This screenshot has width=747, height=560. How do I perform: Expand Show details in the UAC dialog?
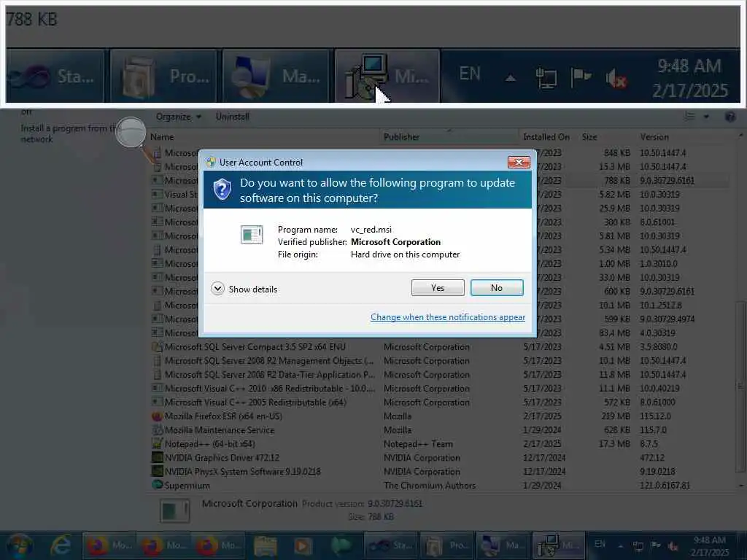pyautogui.click(x=244, y=289)
